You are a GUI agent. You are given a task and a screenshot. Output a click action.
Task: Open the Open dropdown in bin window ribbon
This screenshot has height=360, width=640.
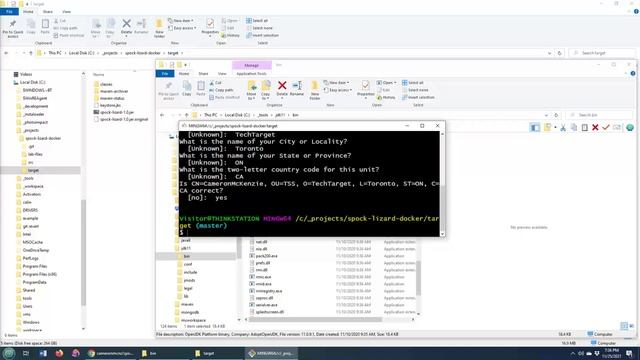point(387,83)
